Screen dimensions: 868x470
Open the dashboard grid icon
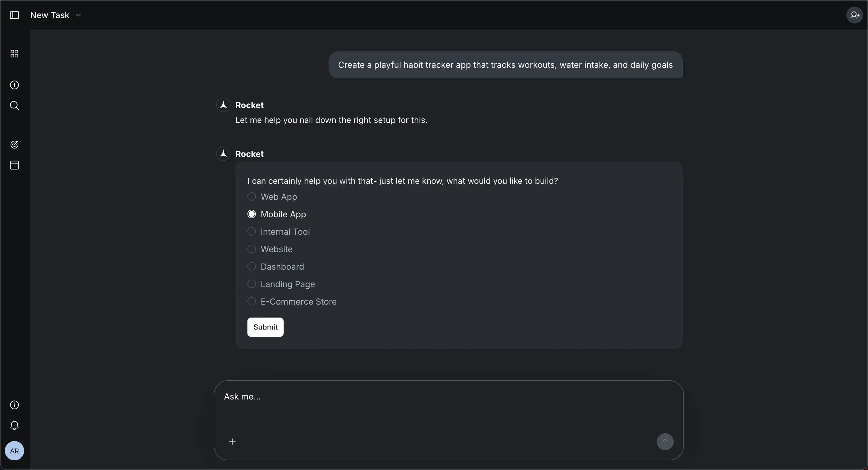click(14, 54)
